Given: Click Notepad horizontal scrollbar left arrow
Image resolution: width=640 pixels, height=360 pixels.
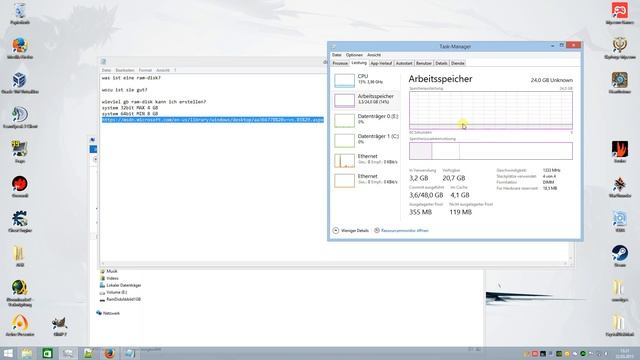Looking at the screenshot, I should coord(103,263).
